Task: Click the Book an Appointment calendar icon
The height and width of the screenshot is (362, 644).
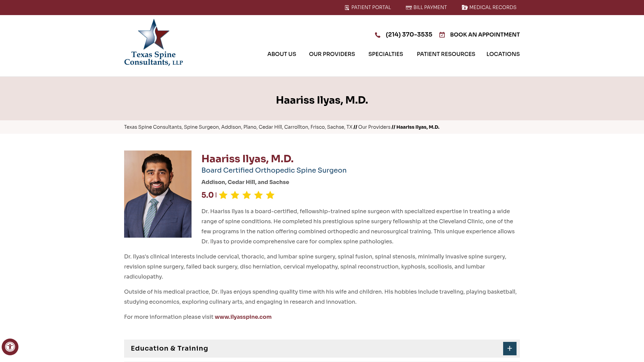Action: (x=442, y=35)
